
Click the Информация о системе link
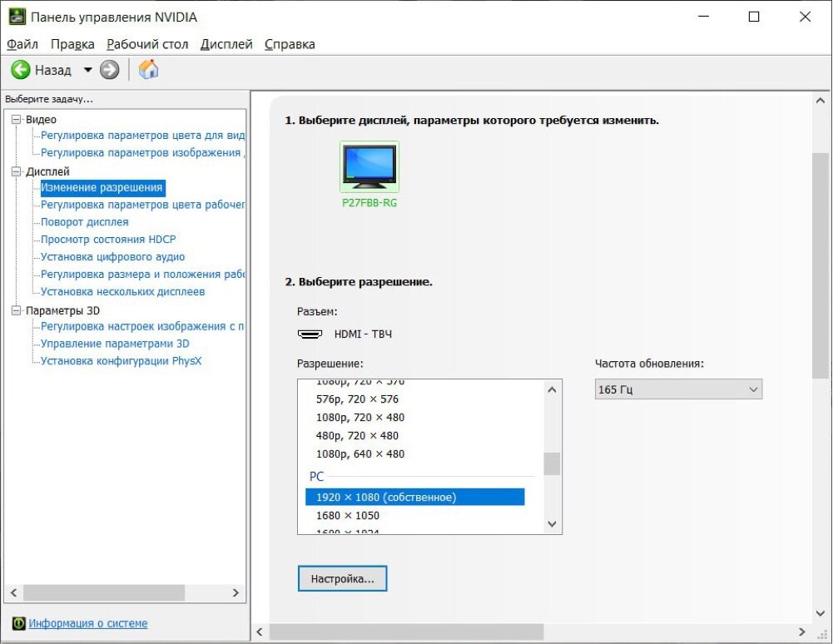pyautogui.click(x=88, y=623)
